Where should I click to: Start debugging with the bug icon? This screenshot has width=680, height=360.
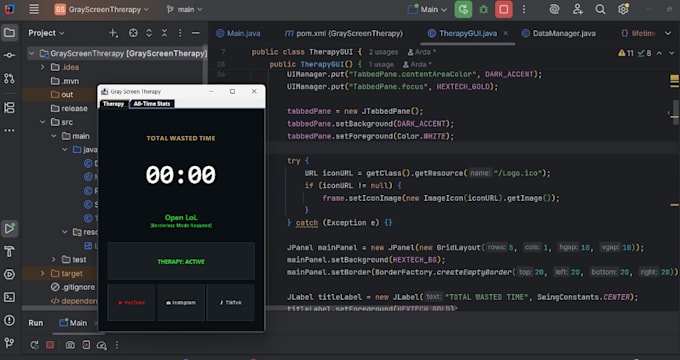484,9
